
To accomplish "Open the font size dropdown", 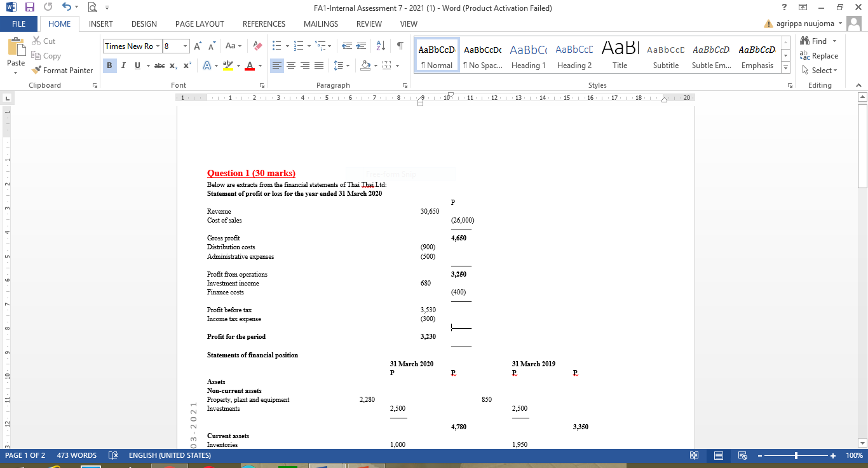I will click(x=186, y=46).
